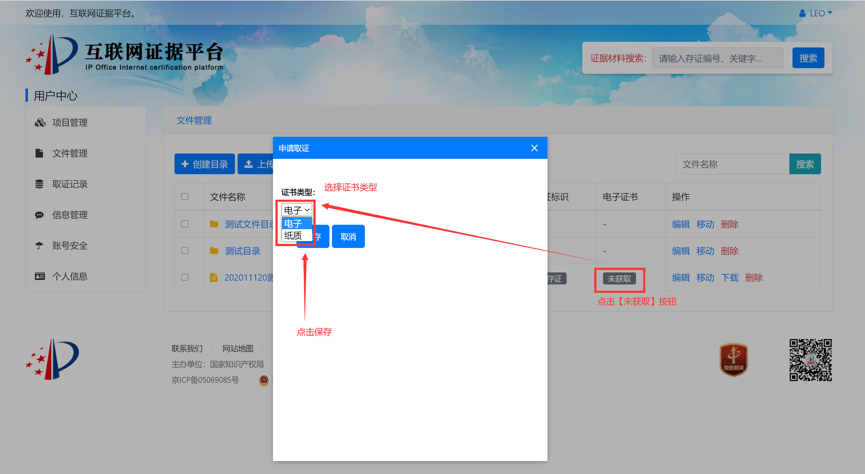Select 电子 option in the open list
The image size is (865, 474).
(x=293, y=224)
